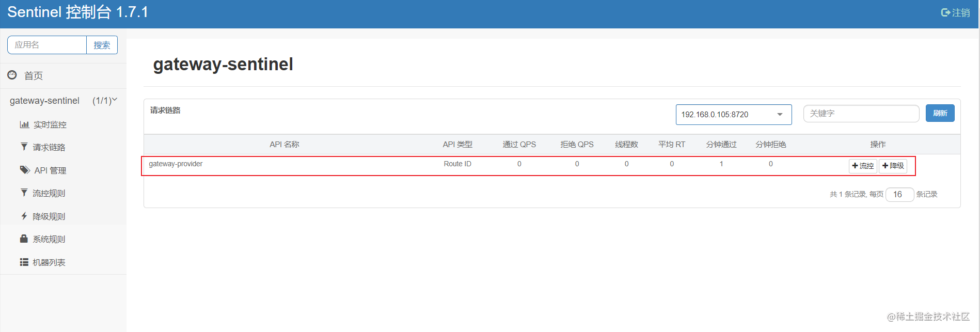Screen dimensions: 980x332
Task: Click the Sentinel 控制台 1.7.1 title
Action: (x=78, y=12)
